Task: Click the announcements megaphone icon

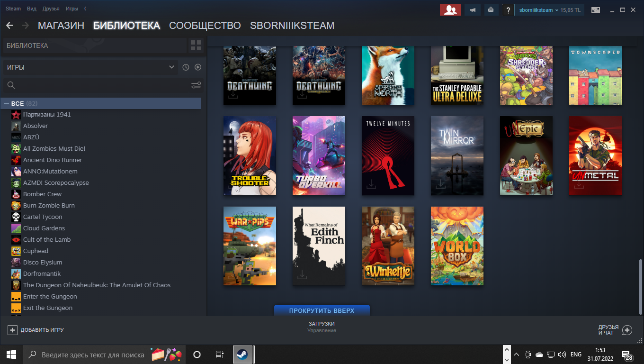Action: click(x=473, y=10)
